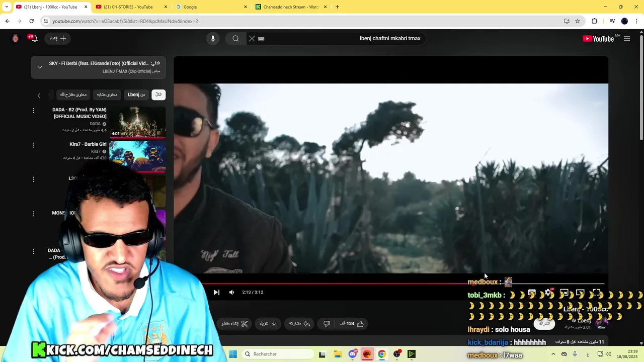Bookmark this page with star icon

point(578,21)
